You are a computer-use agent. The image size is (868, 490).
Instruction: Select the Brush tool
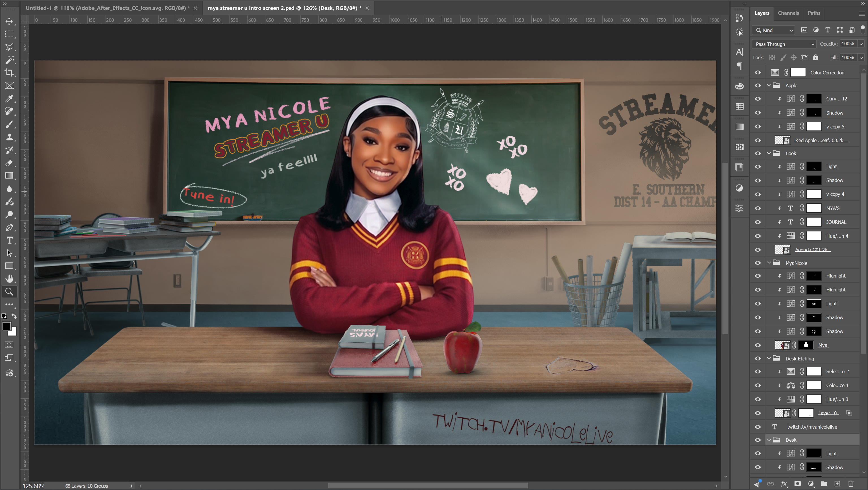[x=9, y=124]
